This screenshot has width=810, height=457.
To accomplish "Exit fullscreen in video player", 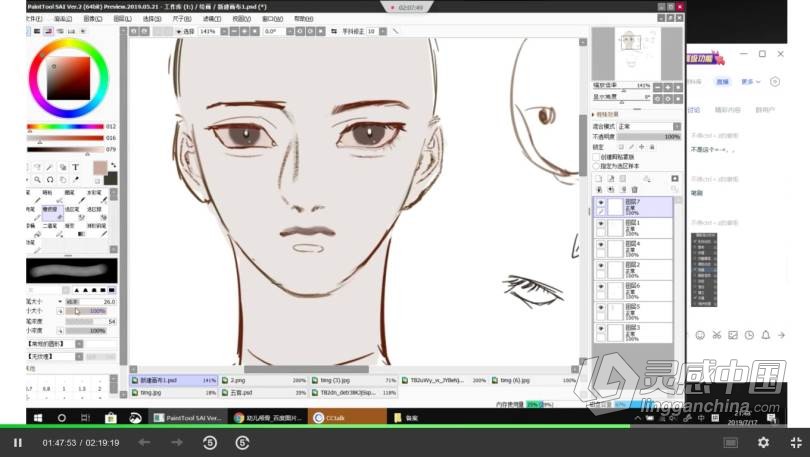I will click(796, 442).
